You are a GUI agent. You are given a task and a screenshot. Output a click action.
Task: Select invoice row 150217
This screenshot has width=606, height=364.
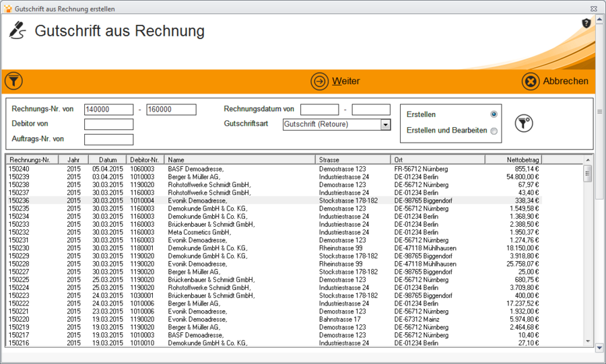274,335
